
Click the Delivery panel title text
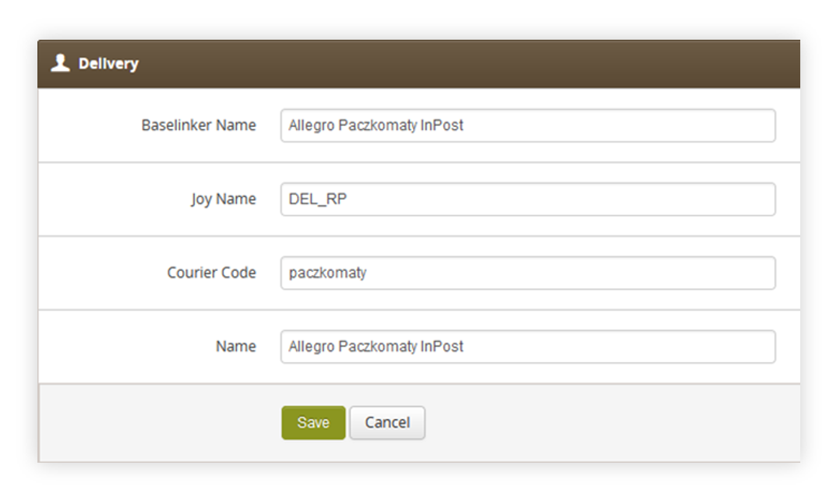(108, 64)
